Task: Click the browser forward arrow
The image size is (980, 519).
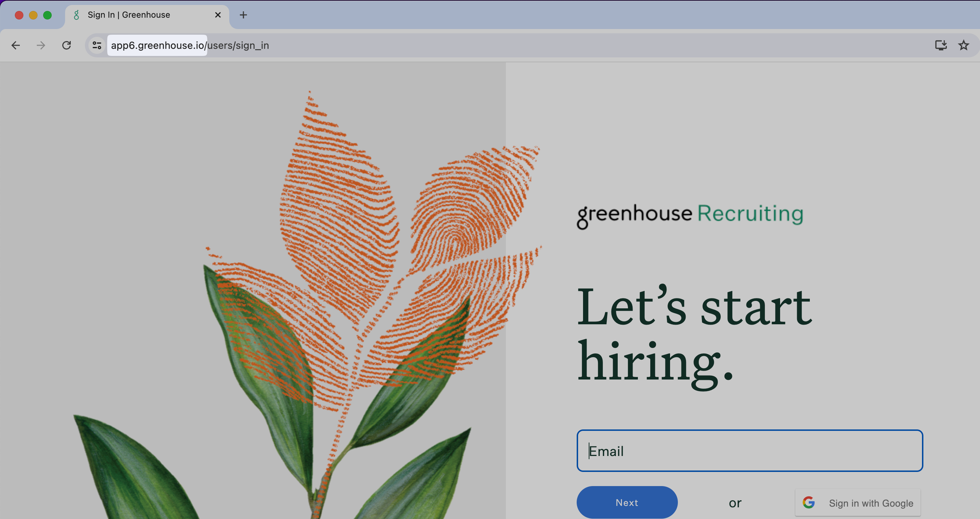Action: click(x=41, y=45)
